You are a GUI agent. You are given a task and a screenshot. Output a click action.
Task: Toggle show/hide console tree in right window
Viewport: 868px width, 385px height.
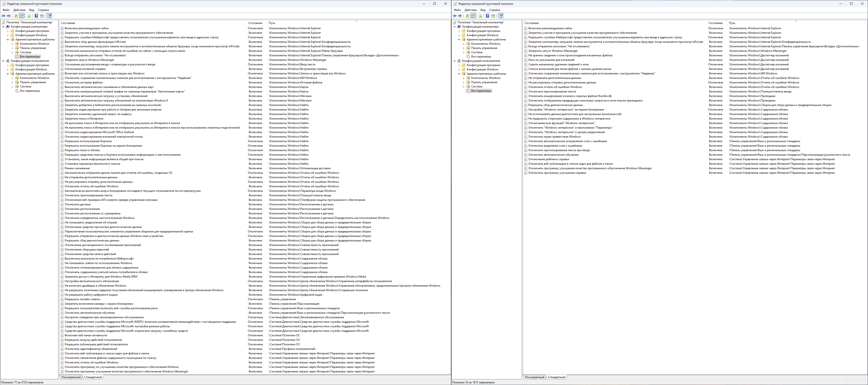click(x=473, y=16)
